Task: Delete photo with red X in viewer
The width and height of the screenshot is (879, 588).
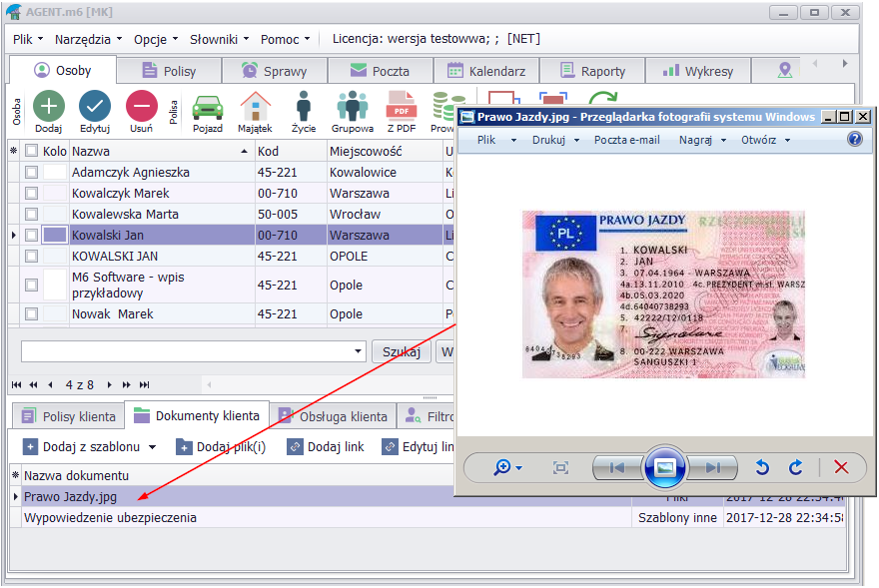Action: click(x=841, y=467)
